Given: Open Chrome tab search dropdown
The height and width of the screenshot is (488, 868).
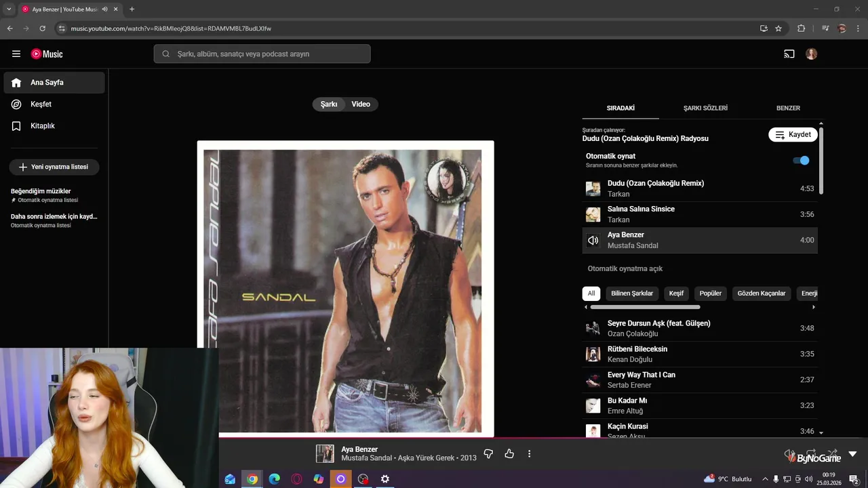Looking at the screenshot, I should [x=9, y=9].
